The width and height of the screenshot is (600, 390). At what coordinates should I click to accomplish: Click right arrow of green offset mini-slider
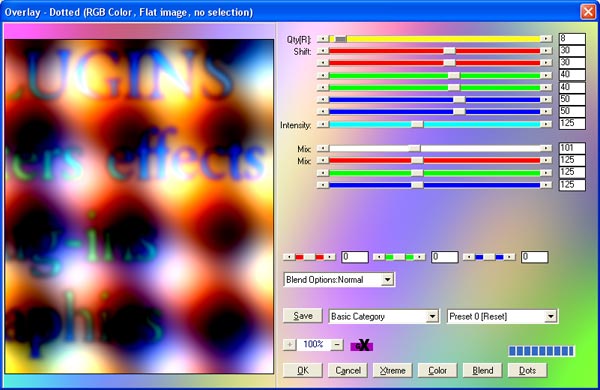point(420,257)
